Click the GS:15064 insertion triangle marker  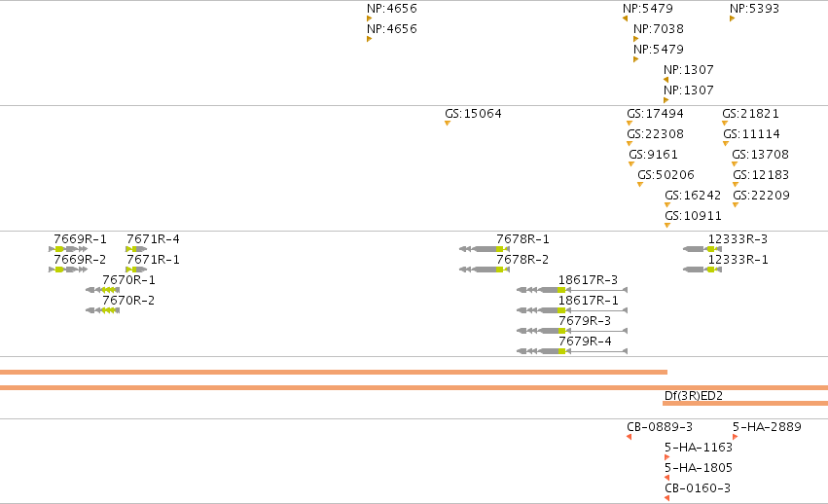point(448,124)
